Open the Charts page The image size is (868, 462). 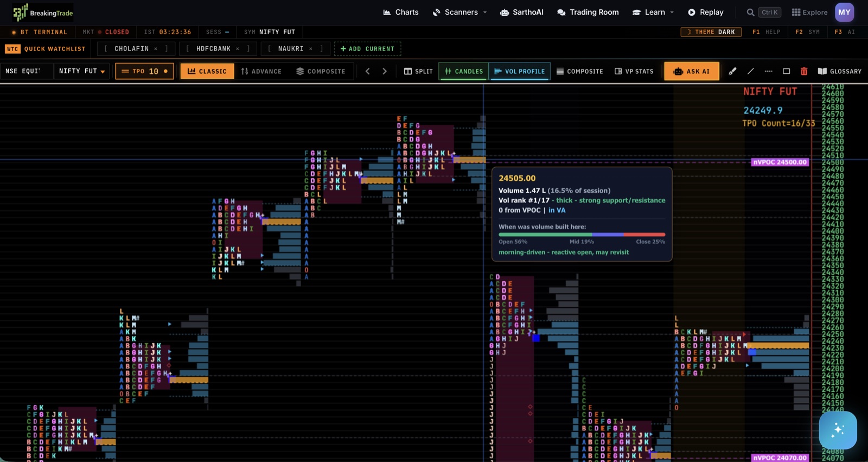401,12
